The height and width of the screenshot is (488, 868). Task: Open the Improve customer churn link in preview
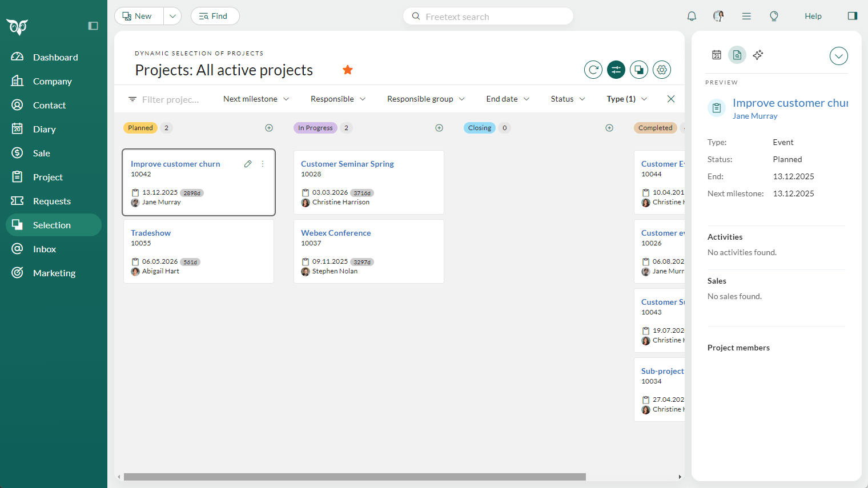pos(788,103)
